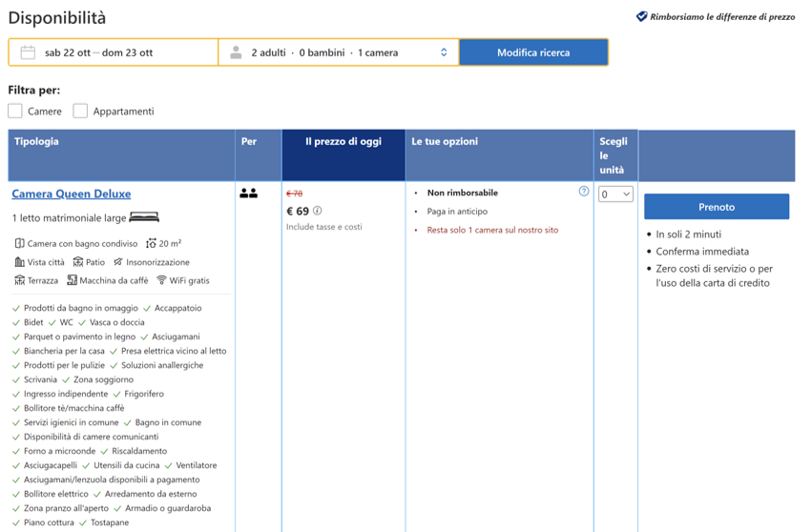
Task: Click the price match checkmark badge icon
Action: click(641, 16)
